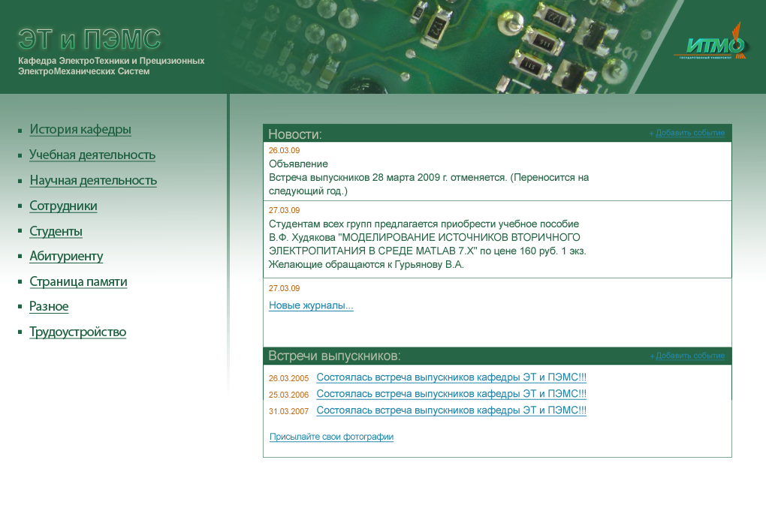Go to Научная деятельность page
Screen dimensions: 766x532
93,180
